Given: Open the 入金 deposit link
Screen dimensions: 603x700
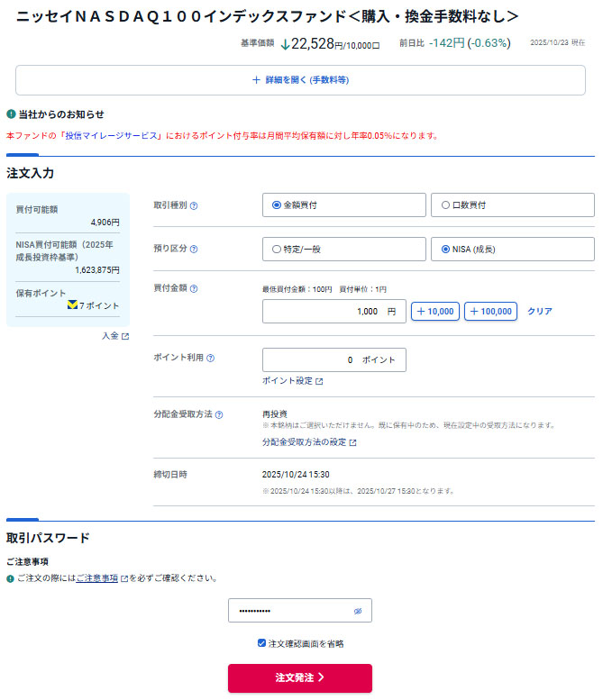Looking at the screenshot, I should point(114,336).
